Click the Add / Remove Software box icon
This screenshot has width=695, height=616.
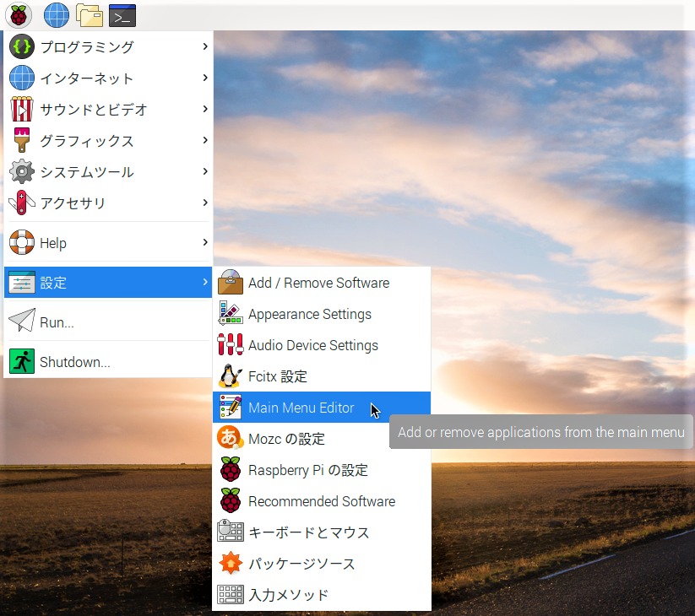click(231, 282)
